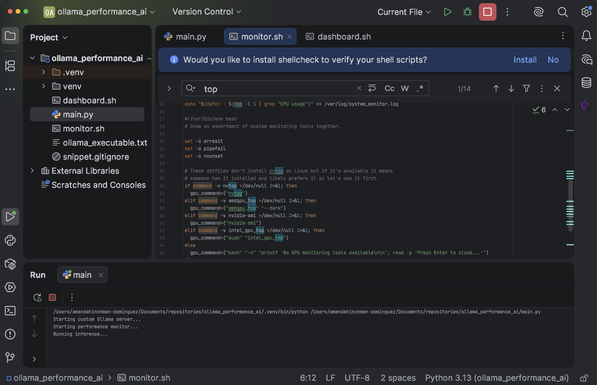Screen dimensions: 597x385
Task: Go to next search occurrence arrow
Action: [x=511, y=89]
